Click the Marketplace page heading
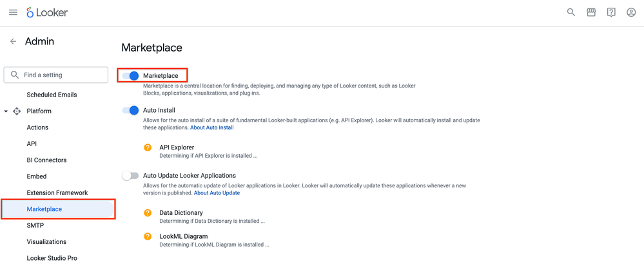The height and width of the screenshot is (271, 644). coord(151,48)
